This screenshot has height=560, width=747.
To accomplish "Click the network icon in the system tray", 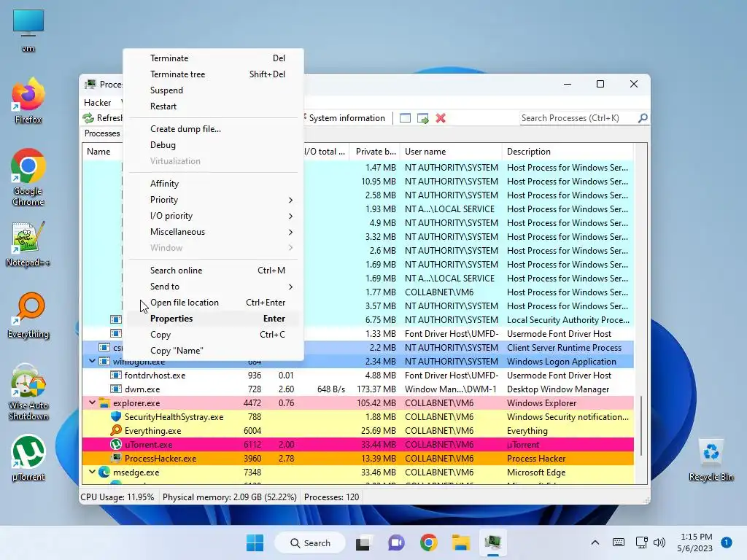I will pyautogui.click(x=641, y=542).
